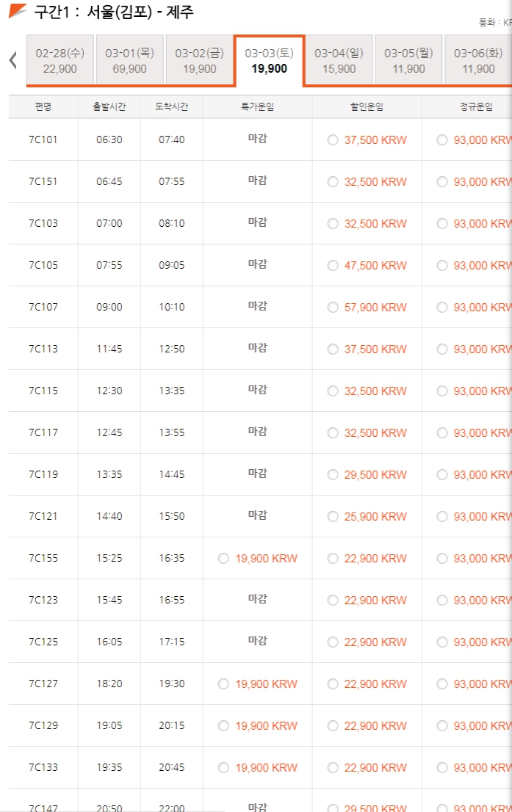
Task: Choose 93,000 KRW regular fare for 7C151
Action: pos(442,182)
